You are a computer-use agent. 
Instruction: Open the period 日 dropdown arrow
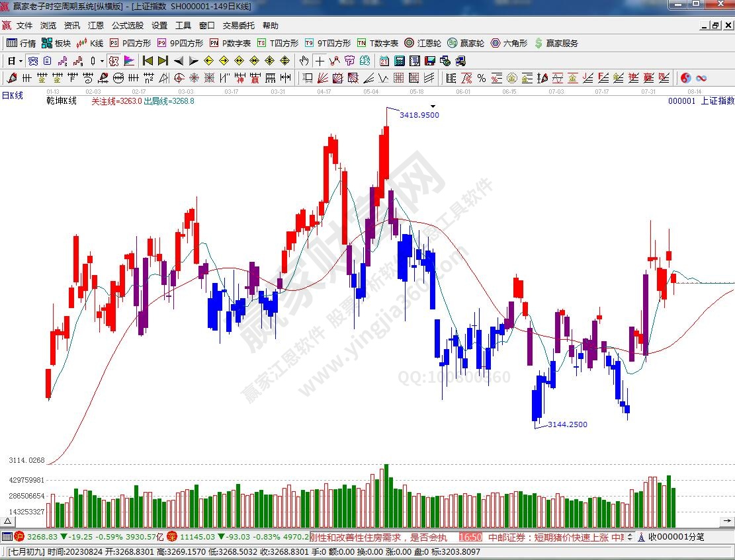pyautogui.click(x=21, y=61)
